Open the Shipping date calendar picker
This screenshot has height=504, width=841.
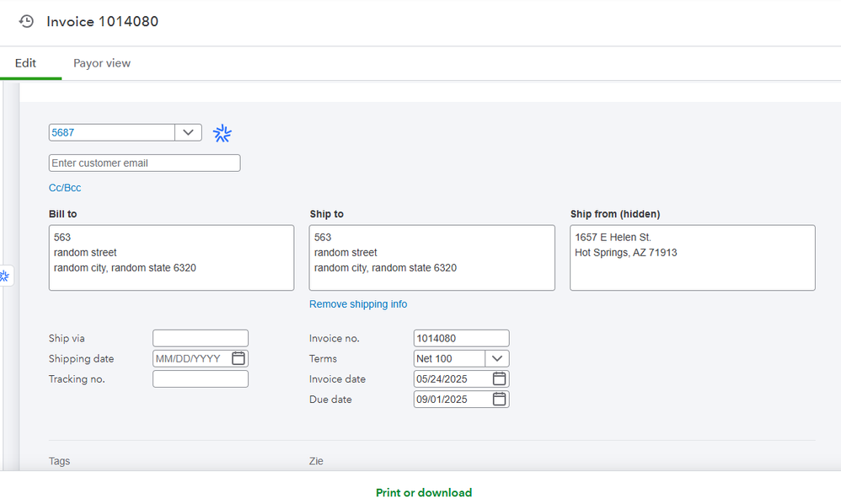point(238,358)
